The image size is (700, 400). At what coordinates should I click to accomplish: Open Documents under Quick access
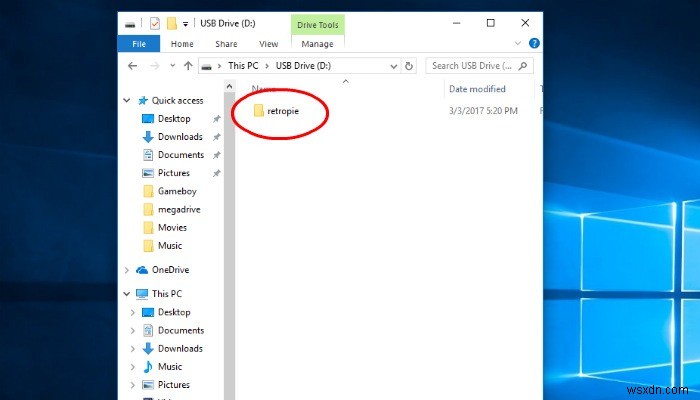pyautogui.click(x=181, y=155)
